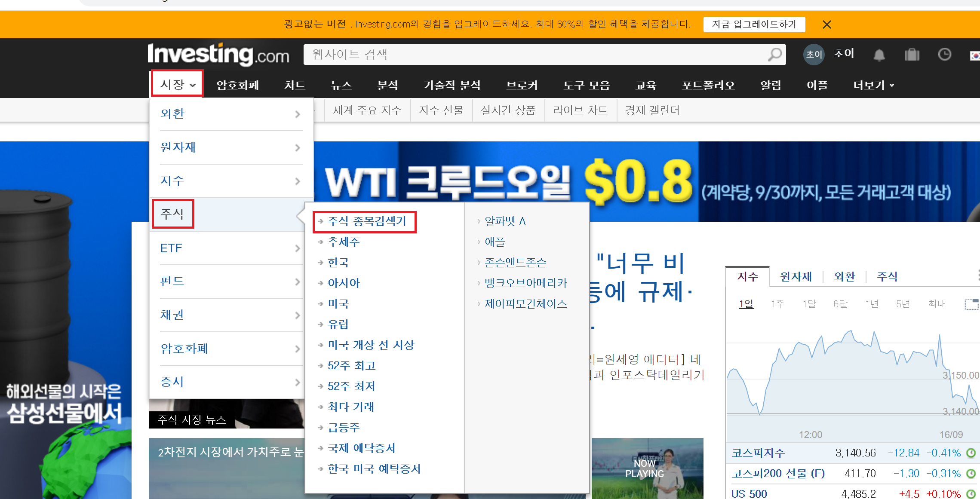Open 기술적 분석 in the top navigation
The image size is (980, 499).
point(452,85)
